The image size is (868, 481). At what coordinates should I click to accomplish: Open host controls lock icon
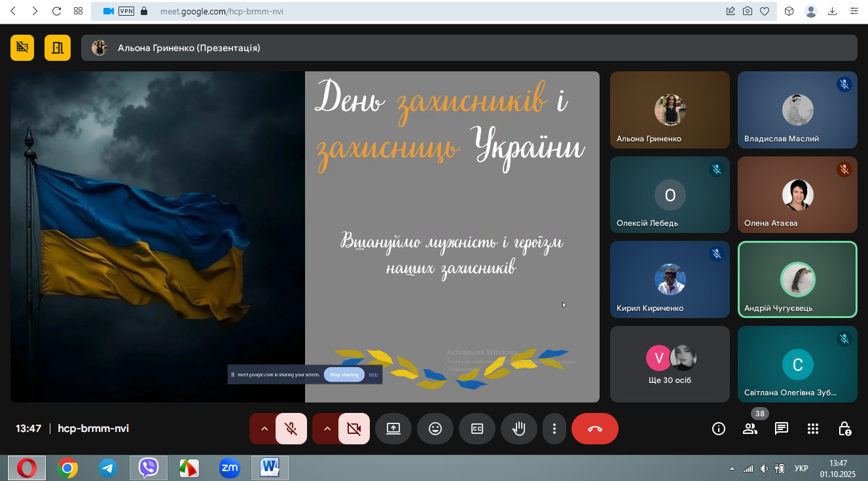(x=844, y=429)
